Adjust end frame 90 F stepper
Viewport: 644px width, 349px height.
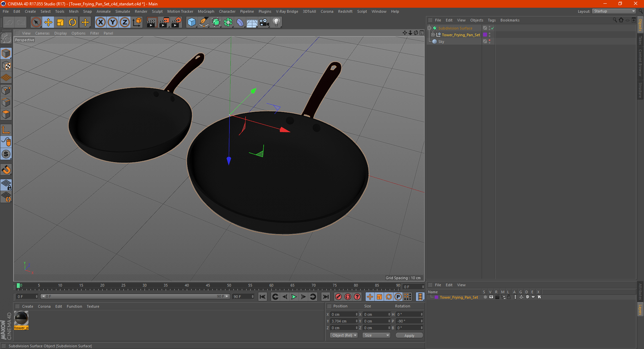pyautogui.click(x=253, y=297)
